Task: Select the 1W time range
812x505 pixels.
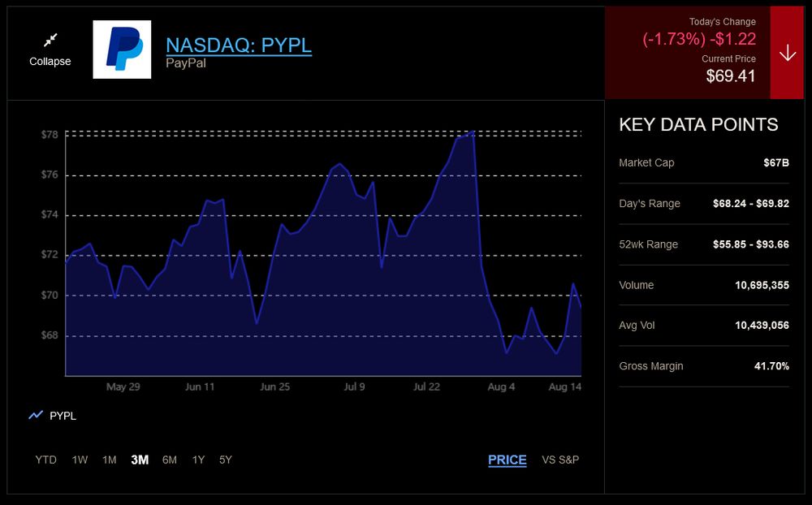Action: coord(80,460)
